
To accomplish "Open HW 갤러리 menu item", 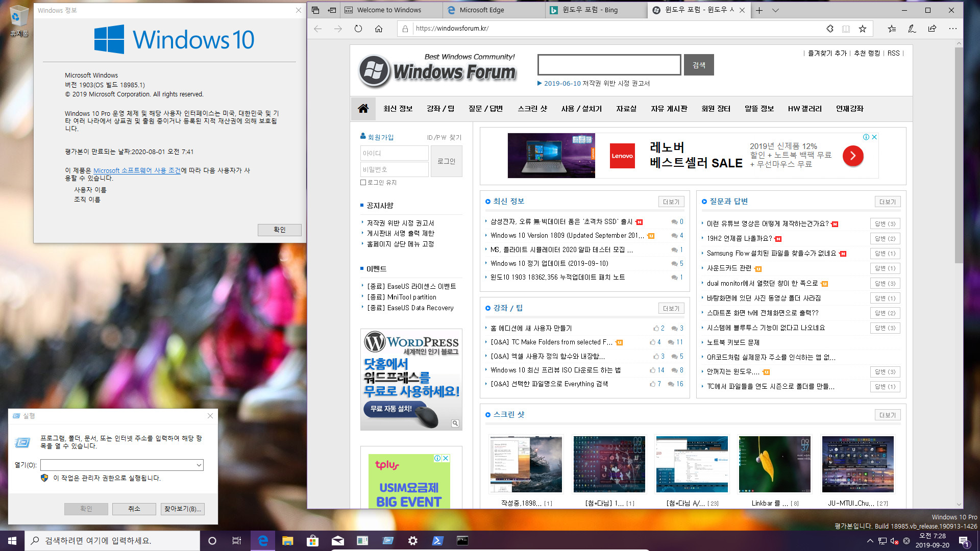I will 804,109.
